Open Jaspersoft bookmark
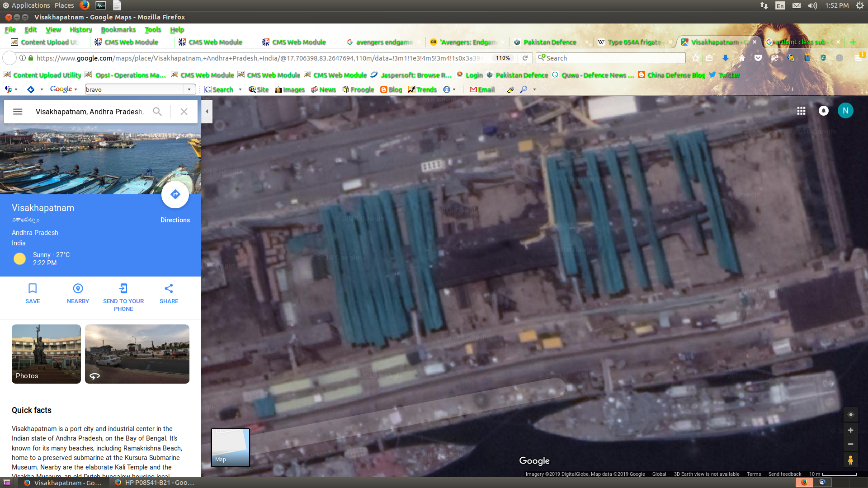 411,75
